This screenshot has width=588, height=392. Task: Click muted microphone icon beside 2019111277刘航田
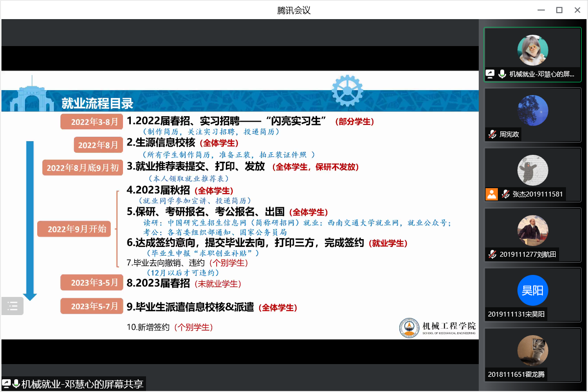tap(492, 254)
